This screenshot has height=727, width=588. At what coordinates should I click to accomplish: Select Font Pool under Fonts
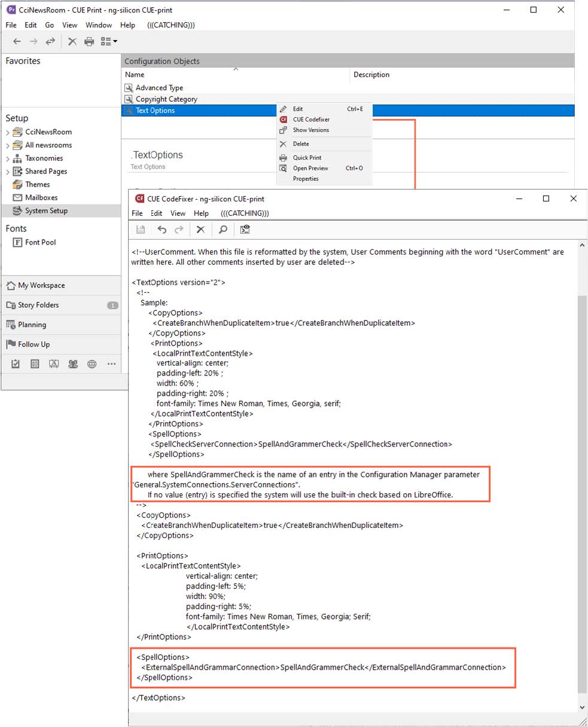[40, 242]
